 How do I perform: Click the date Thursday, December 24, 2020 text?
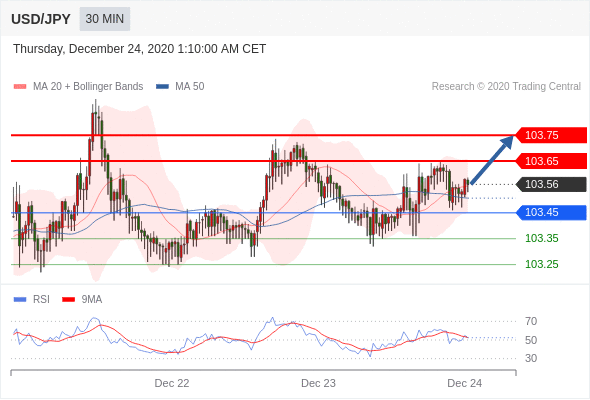point(140,49)
